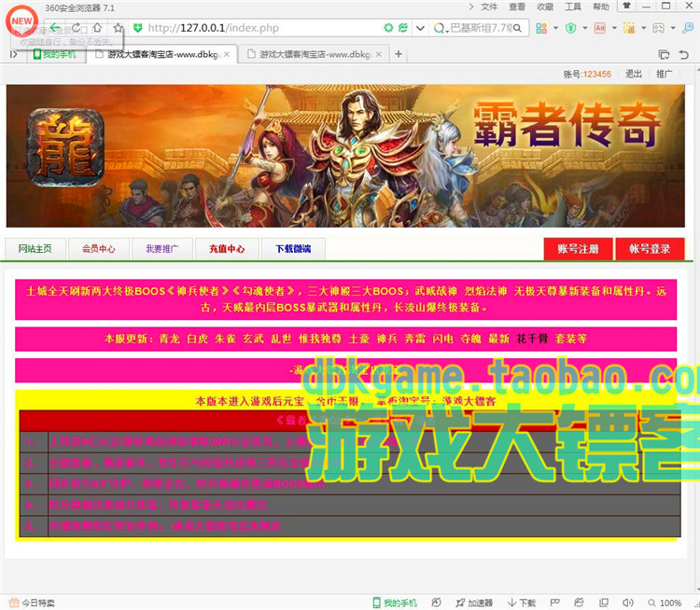This screenshot has height=610, width=700.
Task: Open the extensions grid icon
Action: pyautogui.click(x=541, y=28)
